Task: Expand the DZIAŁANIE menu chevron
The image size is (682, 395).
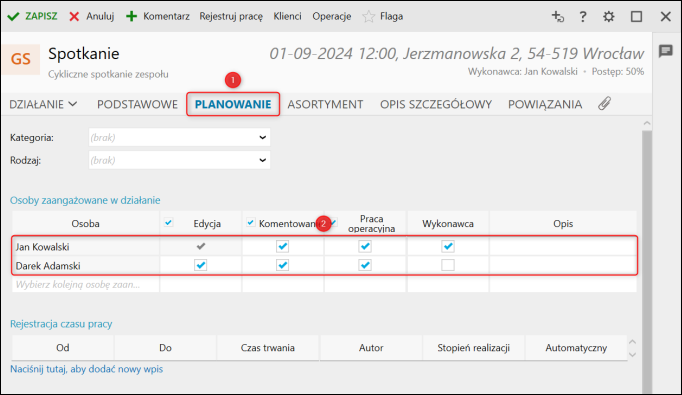Action: (x=73, y=104)
